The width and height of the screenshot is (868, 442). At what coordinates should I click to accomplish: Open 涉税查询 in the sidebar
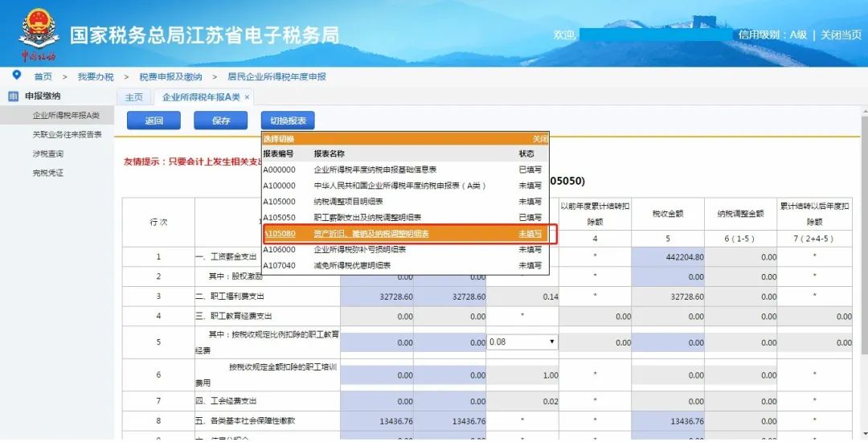[47, 153]
